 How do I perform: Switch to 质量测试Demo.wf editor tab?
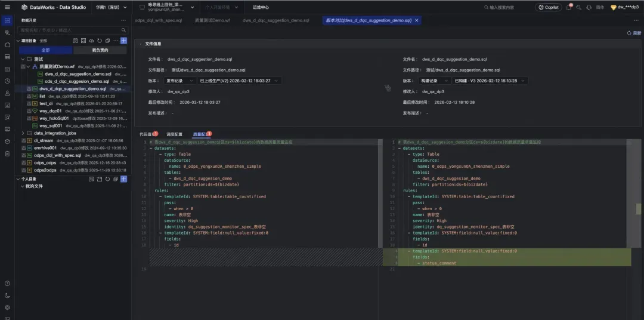click(212, 20)
